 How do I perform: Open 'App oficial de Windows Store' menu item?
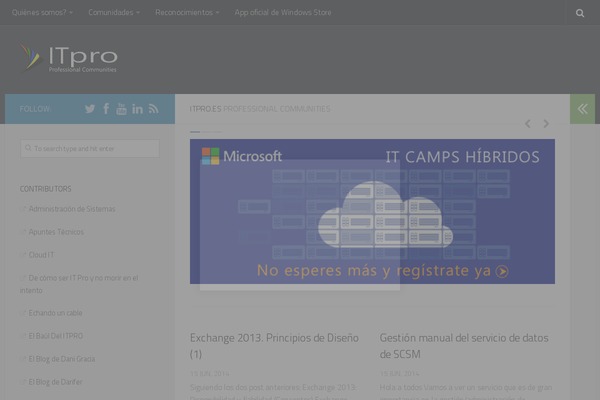pyautogui.click(x=283, y=13)
